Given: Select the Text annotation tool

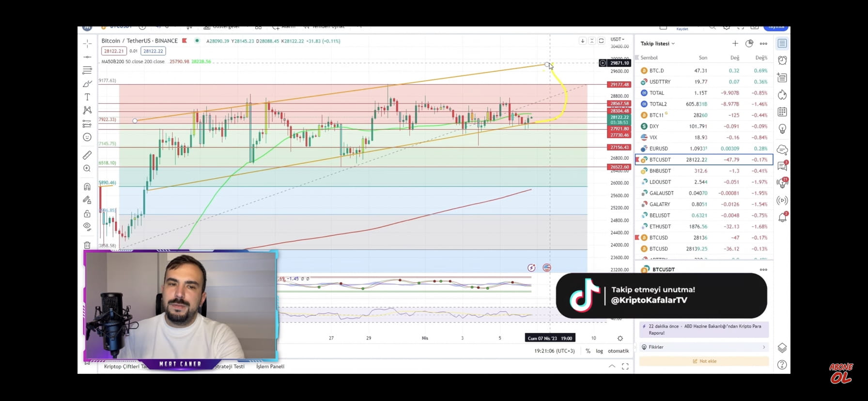Looking at the screenshot, I should coord(87,97).
